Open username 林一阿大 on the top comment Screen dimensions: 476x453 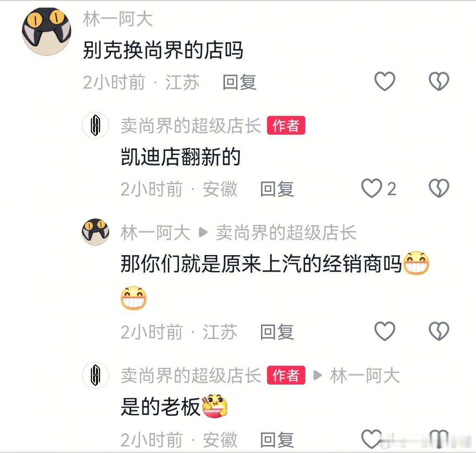118,19
